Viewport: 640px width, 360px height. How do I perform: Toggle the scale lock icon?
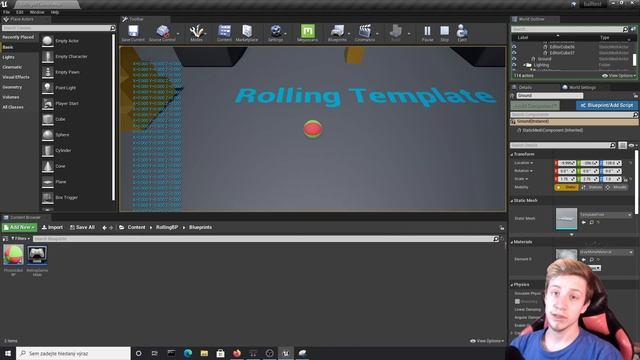point(625,179)
